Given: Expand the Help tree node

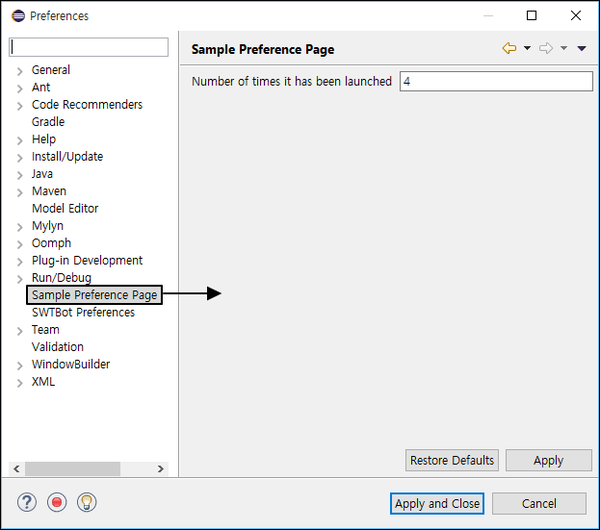Looking at the screenshot, I should tap(20, 140).
